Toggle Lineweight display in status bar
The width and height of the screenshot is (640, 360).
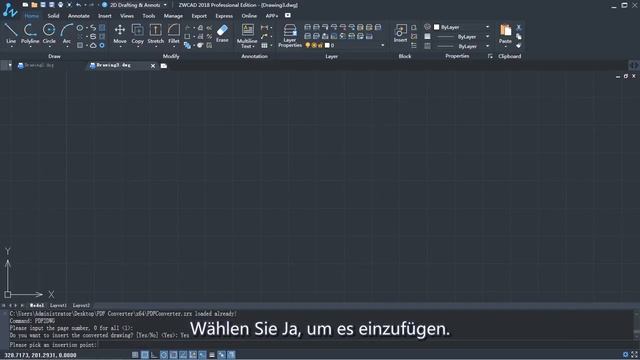211,355
